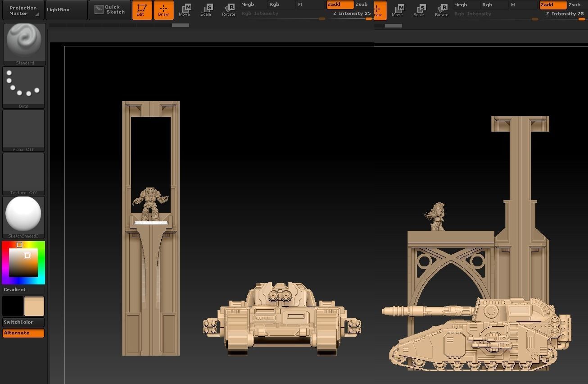The width and height of the screenshot is (588, 384).
Task: Click the small figure standing on the platform
Action: tap(435, 217)
